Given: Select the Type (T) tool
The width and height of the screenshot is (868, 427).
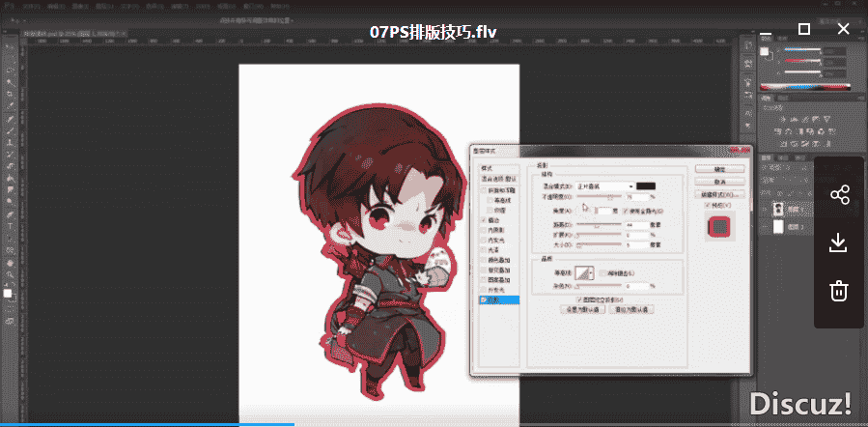Looking at the screenshot, I should pyautogui.click(x=10, y=226).
